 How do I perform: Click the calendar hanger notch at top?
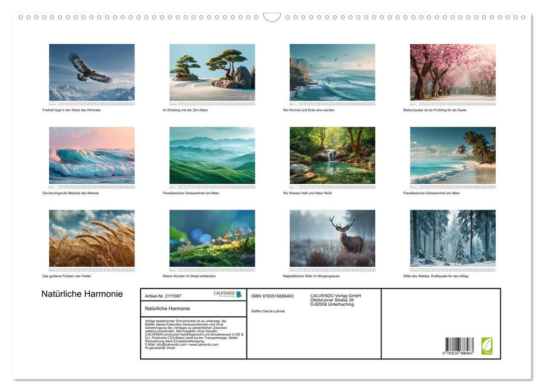pyautogui.click(x=272, y=17)
